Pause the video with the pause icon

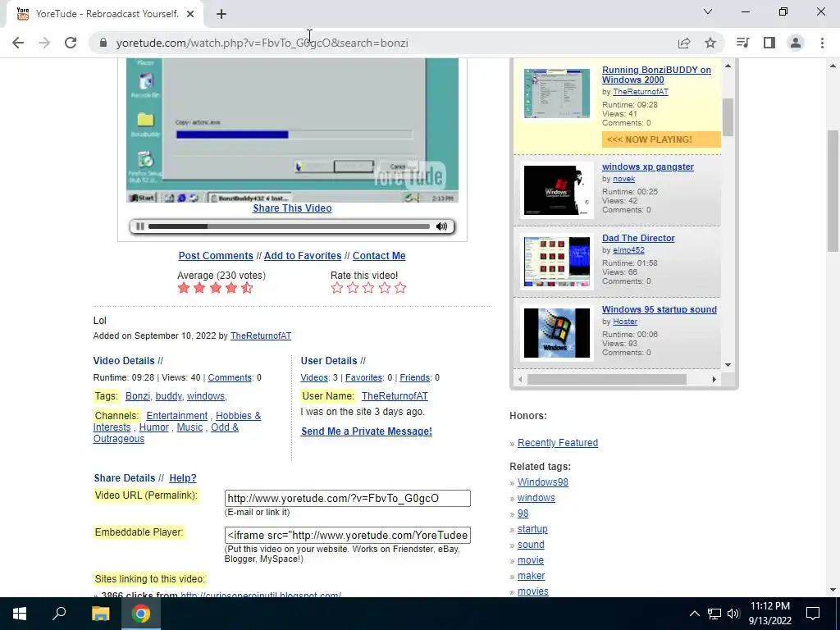(139, 226)
